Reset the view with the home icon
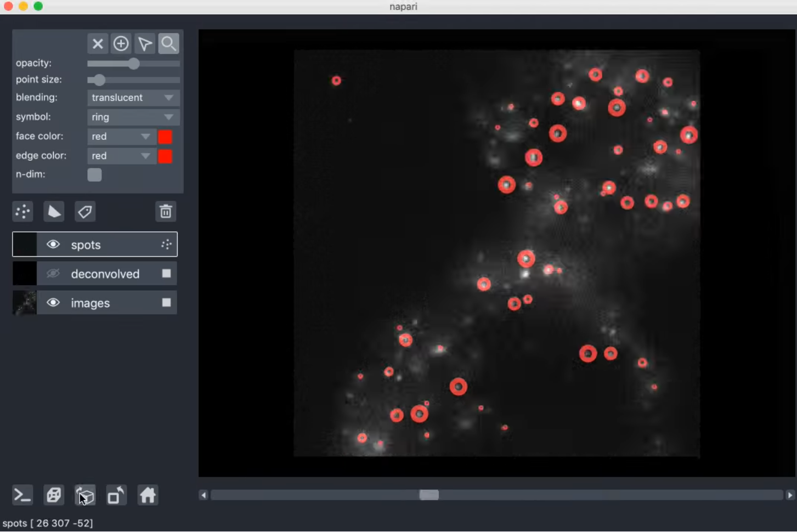797x532 pixels. click(148, 495)
